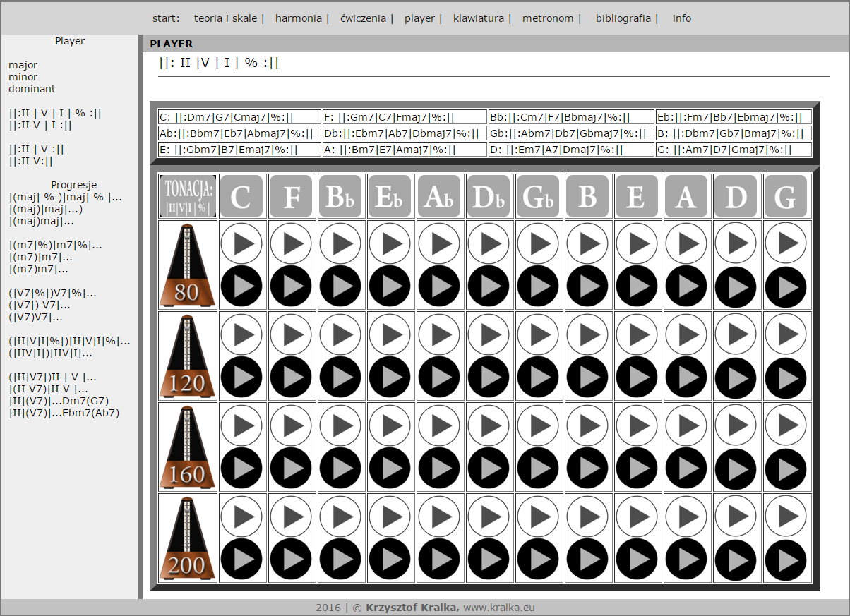Screen dimensions: 850x616
Task: Play white button for G at tempo 80
Action: (x=785, y=243)
